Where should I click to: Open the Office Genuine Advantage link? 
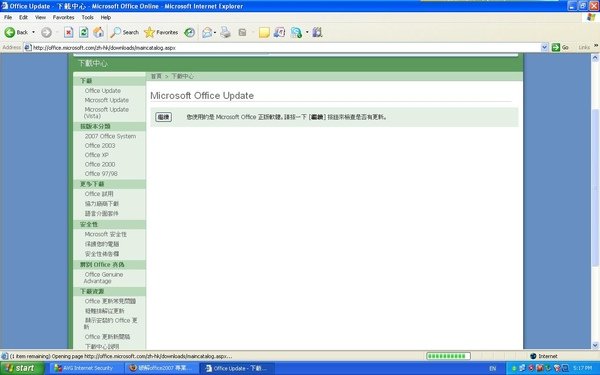tap(103, 278)
